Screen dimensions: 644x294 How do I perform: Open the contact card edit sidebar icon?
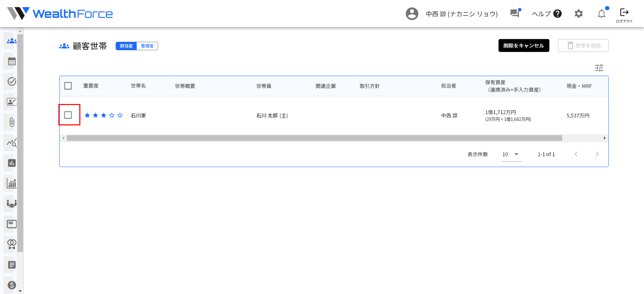[x=12, y=102]
